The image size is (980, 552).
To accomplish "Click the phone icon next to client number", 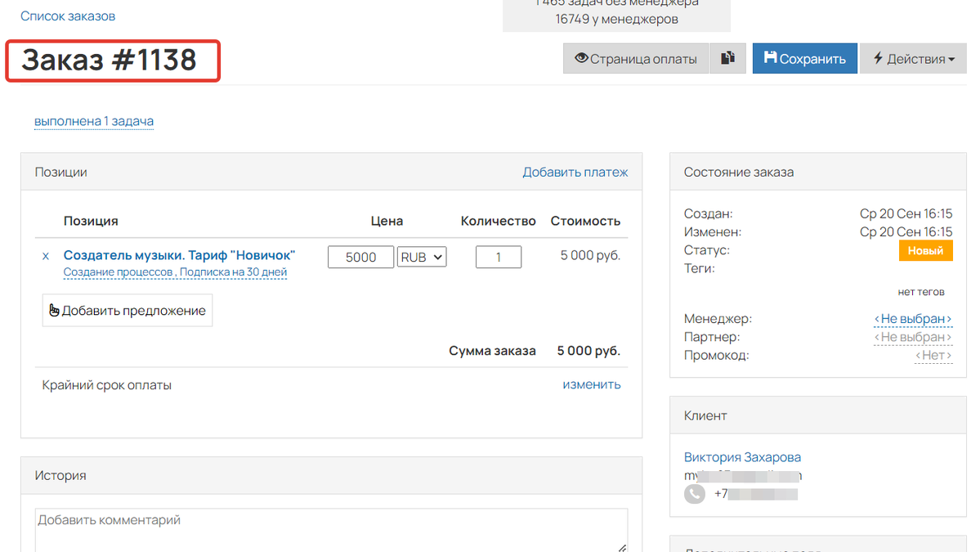I will pos(694,494).
